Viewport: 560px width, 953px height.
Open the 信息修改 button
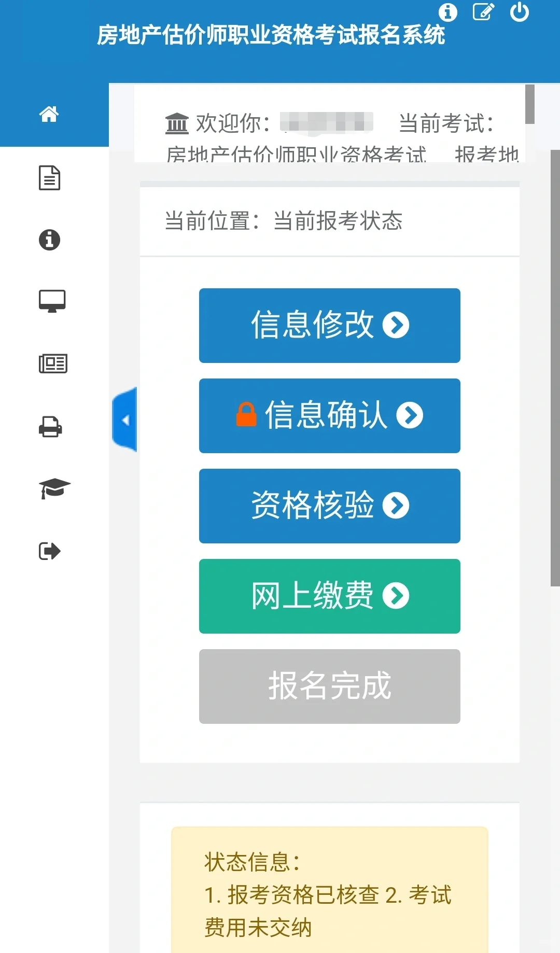[330, 326]
